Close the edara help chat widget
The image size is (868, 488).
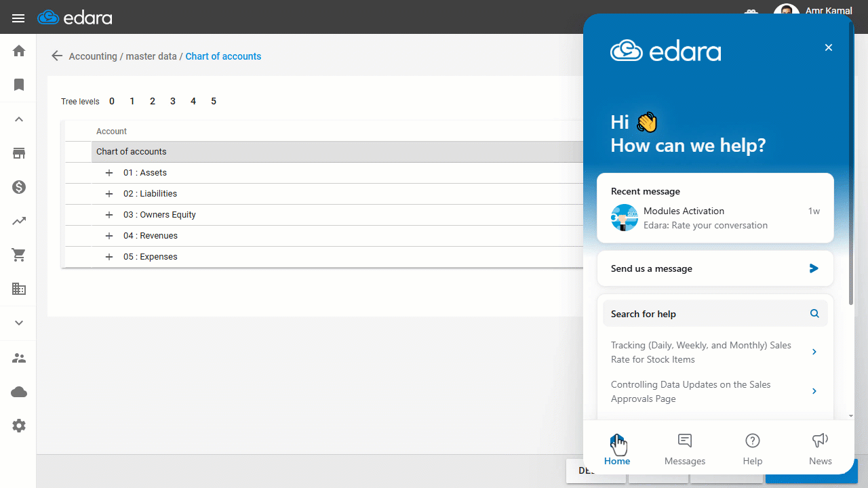(x=828, y=47)
